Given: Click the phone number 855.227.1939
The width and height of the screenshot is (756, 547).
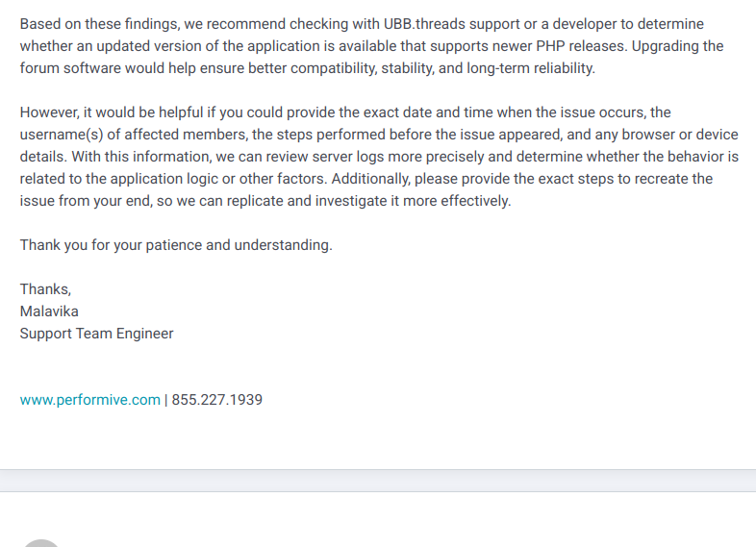Looking at the screenshot, I should pyautogui.click(x=216, y=400).
